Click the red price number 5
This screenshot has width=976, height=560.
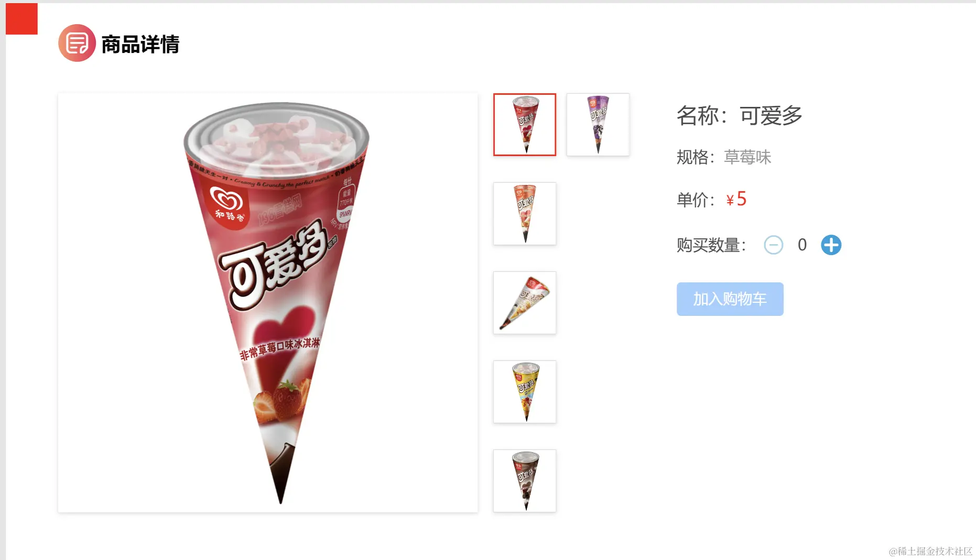click(x=741, y=199)
